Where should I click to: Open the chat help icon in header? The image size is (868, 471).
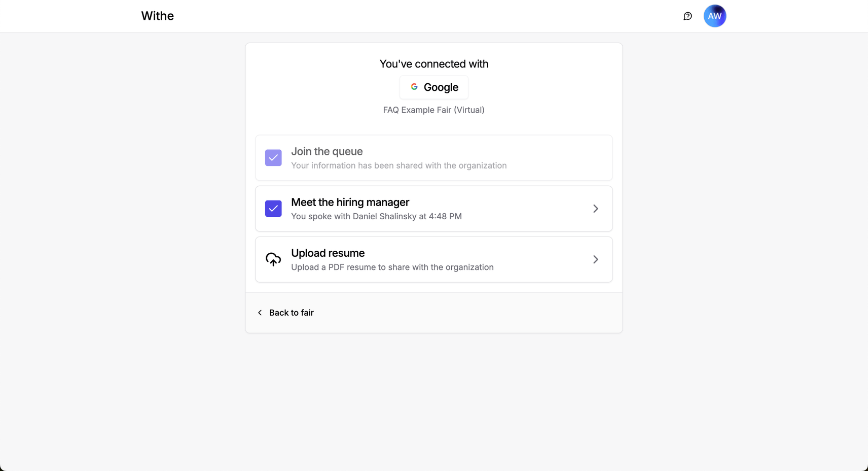click(x=688, y=16)
